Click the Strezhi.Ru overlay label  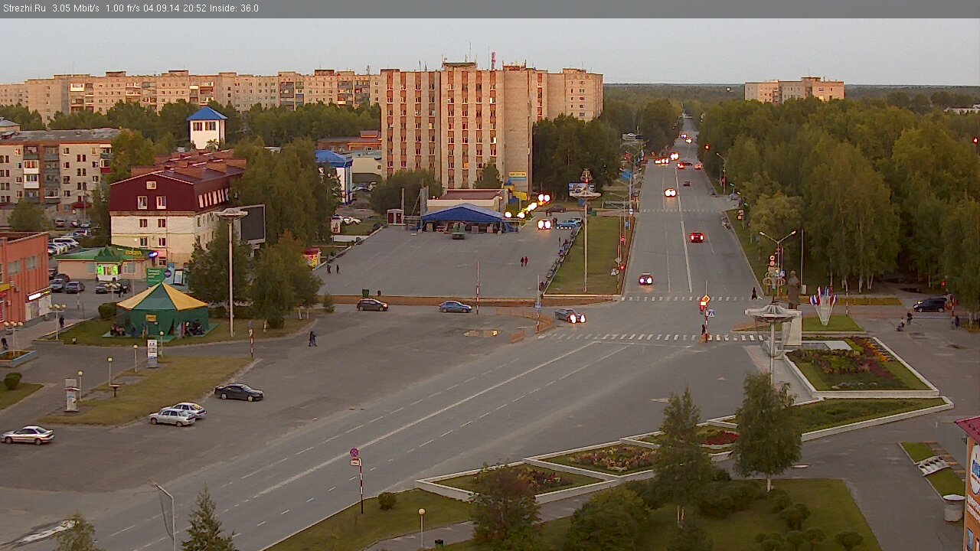click(24, 8)
